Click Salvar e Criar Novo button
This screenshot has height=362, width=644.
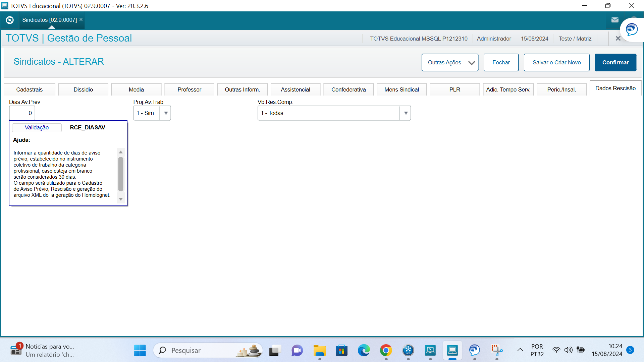coord(556,62)
